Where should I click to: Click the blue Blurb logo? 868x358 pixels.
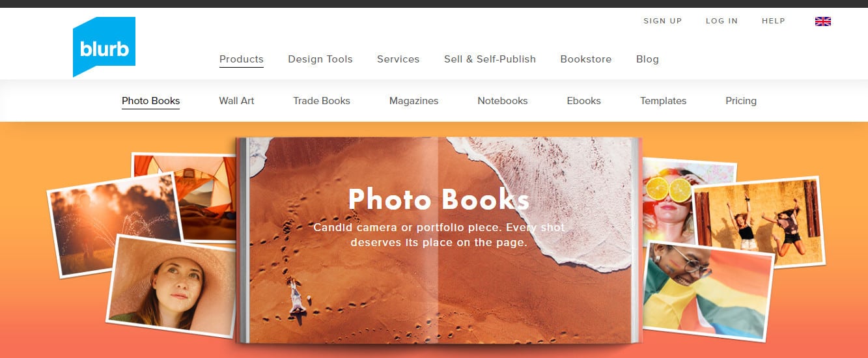click(104, 47)
